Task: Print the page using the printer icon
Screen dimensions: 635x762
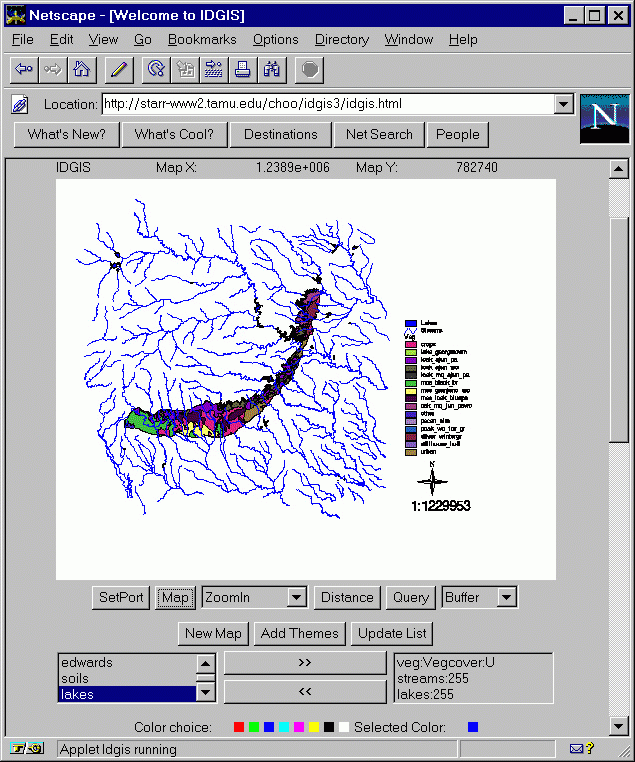Action: point(242,70)
